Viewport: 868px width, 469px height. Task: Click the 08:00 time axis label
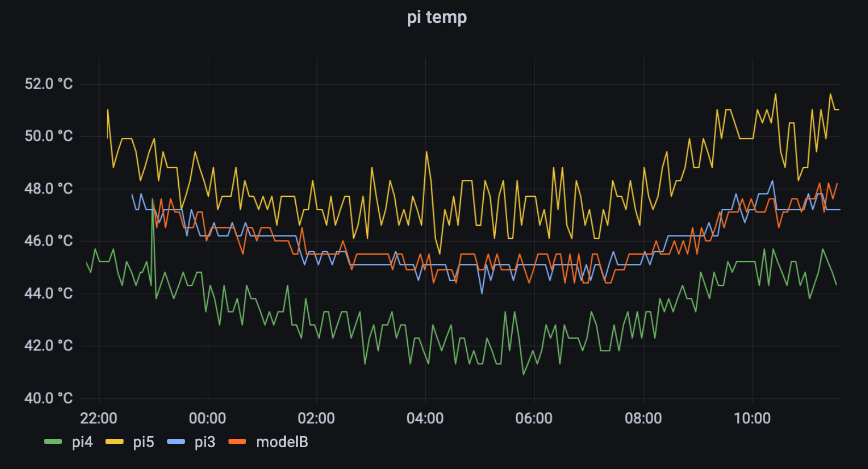coord(643,418)
